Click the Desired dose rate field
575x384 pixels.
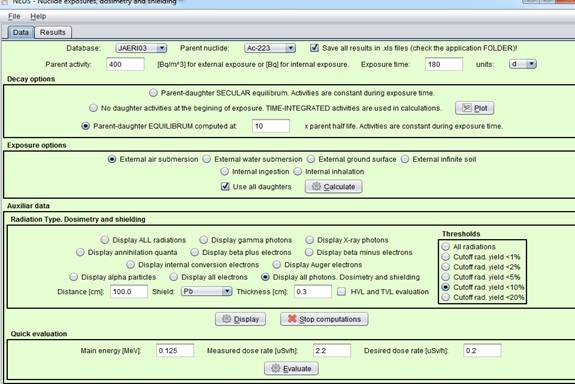click(482, 350)
